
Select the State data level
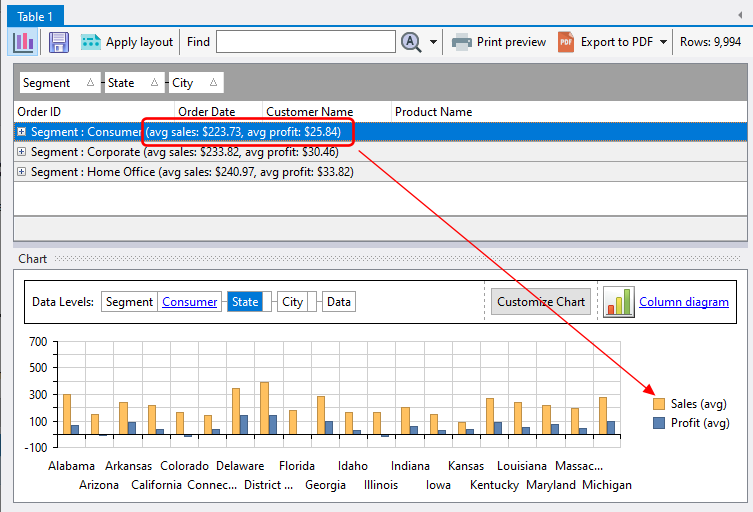click(x=245, y=302)
